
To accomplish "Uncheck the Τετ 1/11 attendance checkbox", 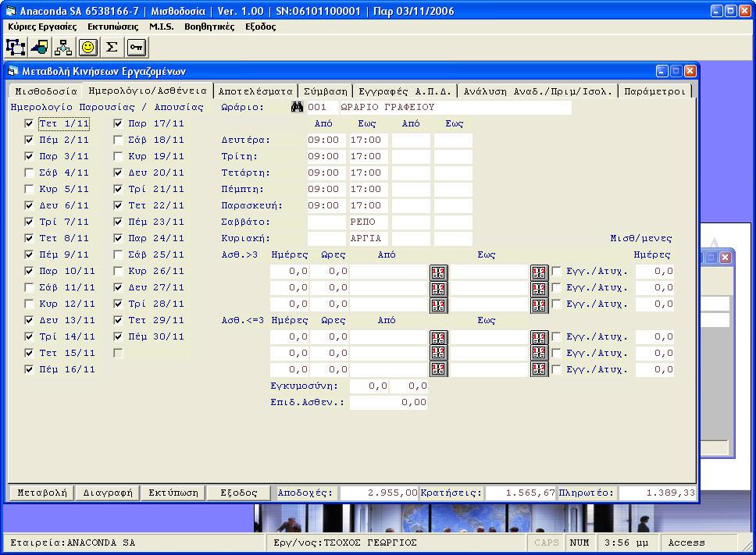I will point(29,124).
